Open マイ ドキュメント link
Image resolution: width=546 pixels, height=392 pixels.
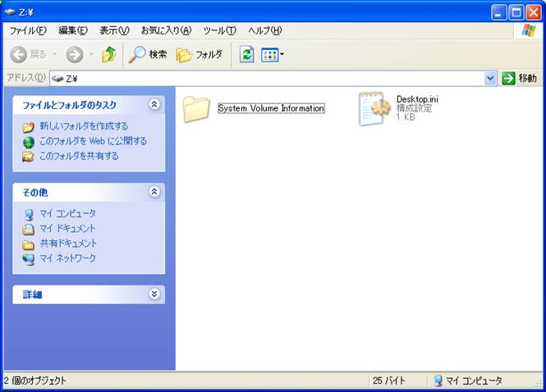(67, 228)
